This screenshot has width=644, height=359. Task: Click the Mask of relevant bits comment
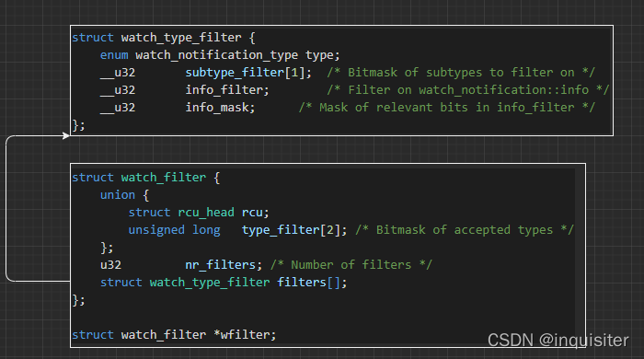(446, 108)
